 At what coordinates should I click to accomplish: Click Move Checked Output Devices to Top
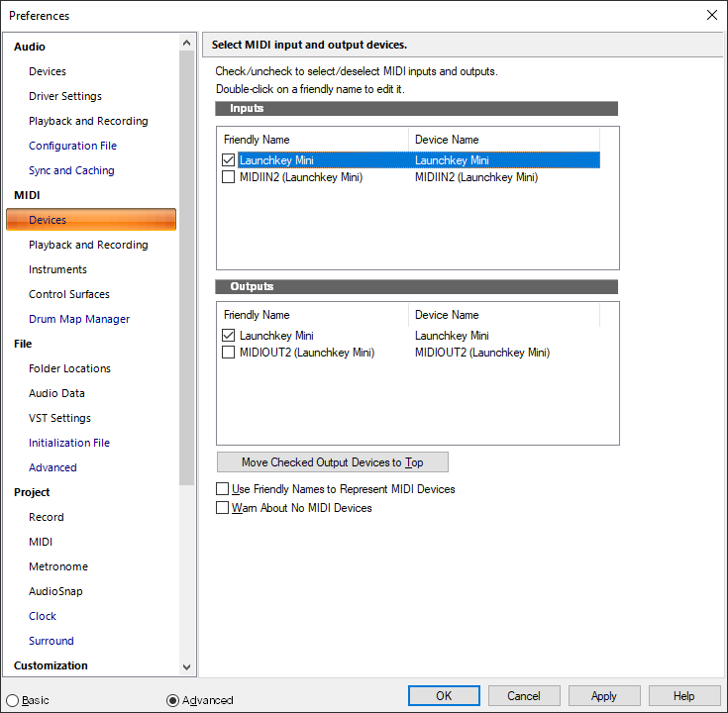(x=332, y=462)
